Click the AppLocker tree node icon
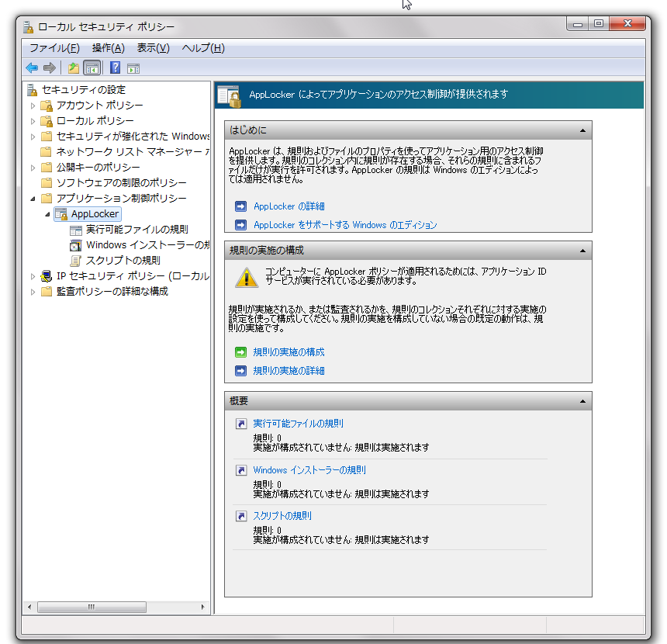This screenshot has width=667, height=644. (61, 214)
